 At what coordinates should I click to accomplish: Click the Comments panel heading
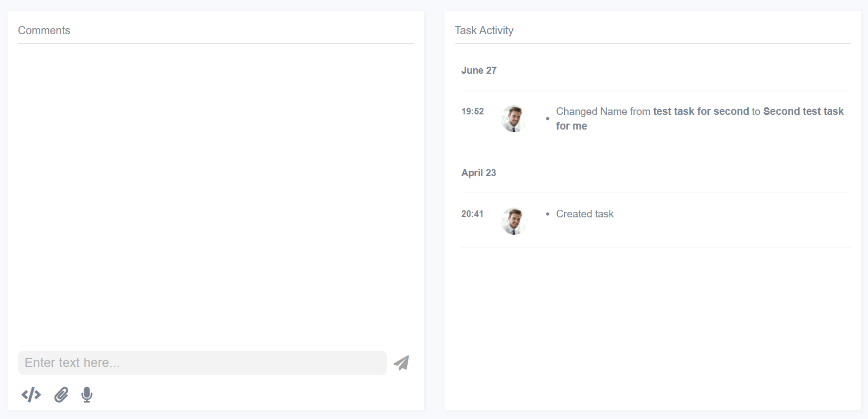coord(44,30)
